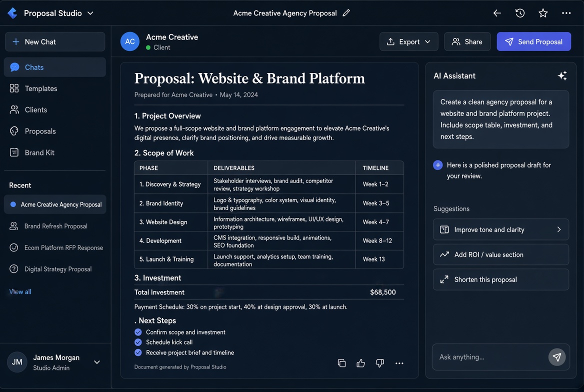Image resolution: width=584 pixels, height=392 pixels.
Task: Click Send Proposal
Action: (x=533, y=41)
